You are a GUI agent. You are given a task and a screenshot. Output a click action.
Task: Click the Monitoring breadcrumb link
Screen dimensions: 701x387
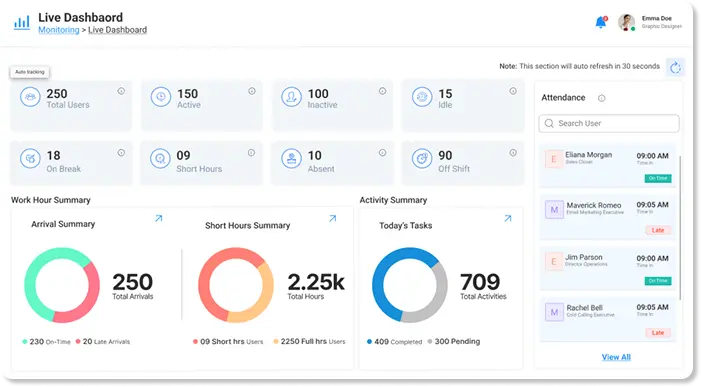(x=59, y=30)
